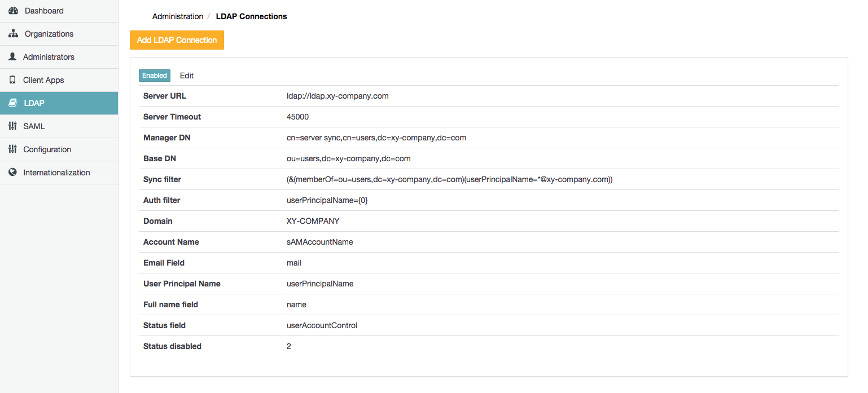Click the Edit link for the connection

pos(187,76)
